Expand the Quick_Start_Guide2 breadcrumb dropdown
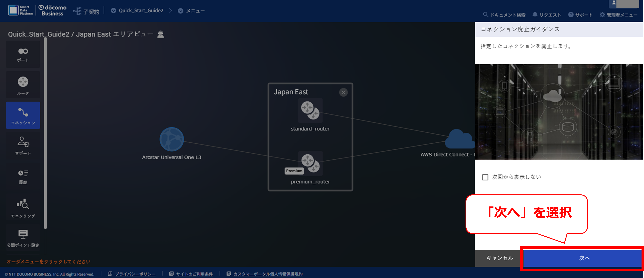This screenshot has width=644, height=278. [137, 10]
